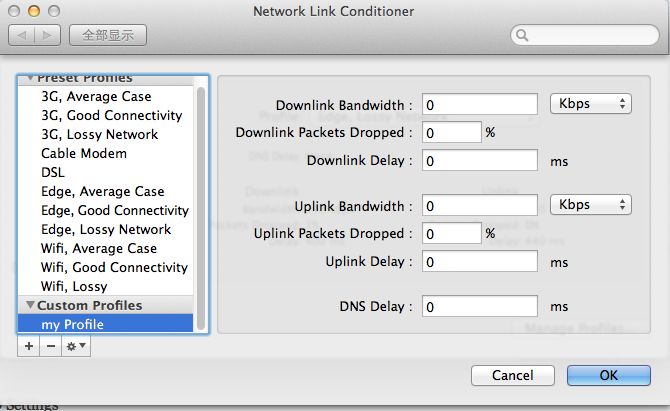
Task: Click the forward navigation arrow
Action: pos(47,35)
